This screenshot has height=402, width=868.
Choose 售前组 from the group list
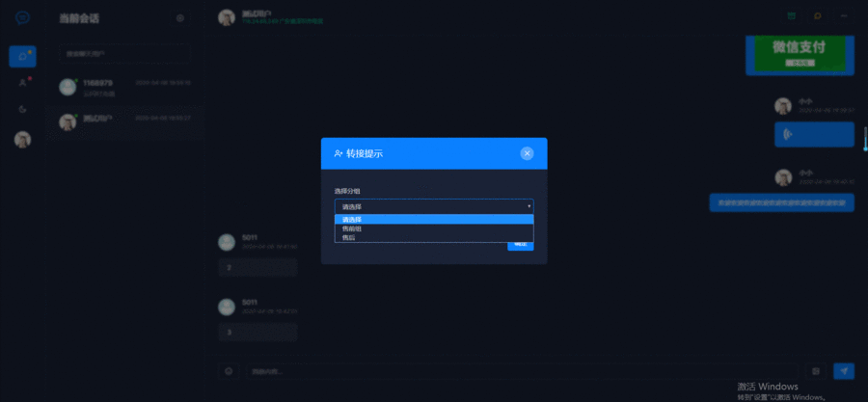(433, 228)
